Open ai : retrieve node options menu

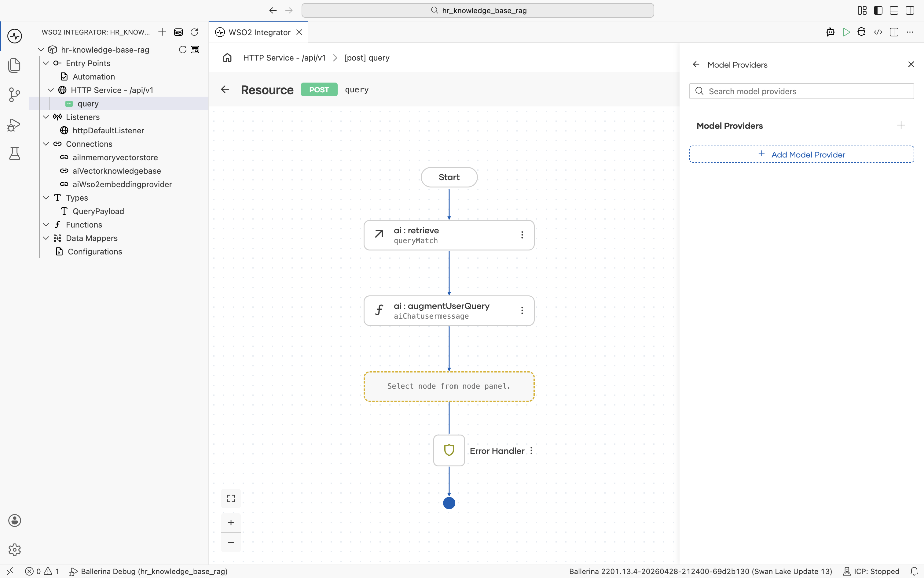(522, 235)
